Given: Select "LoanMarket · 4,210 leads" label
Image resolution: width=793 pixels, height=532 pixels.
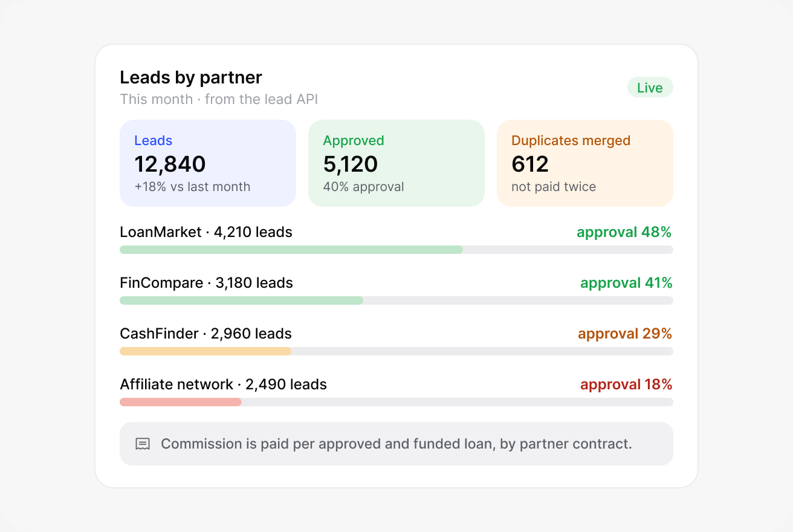Looking at the screenshot, I should pyautogui.click(x=206, y=232).
